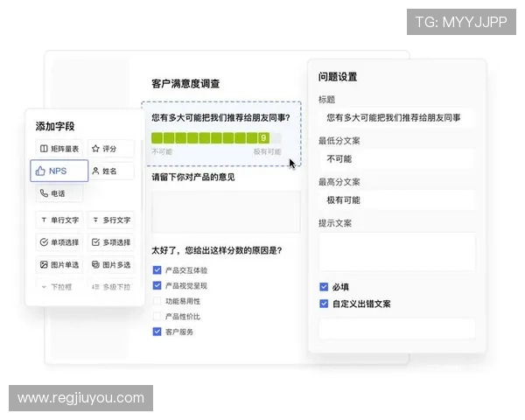Click the 极有可能 label under NPS scale
The image size is (525, 420).
click(x=267, y=151)
